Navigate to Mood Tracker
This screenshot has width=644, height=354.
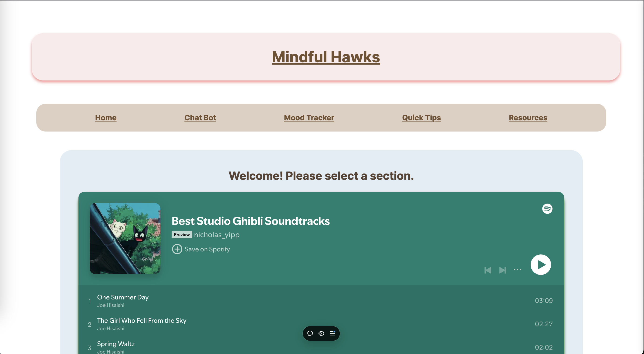[309, 118]
